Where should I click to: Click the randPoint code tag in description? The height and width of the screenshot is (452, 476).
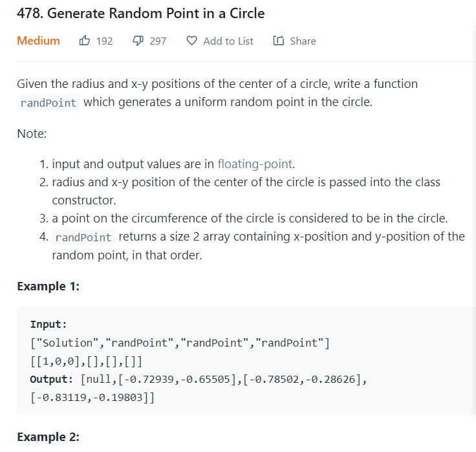(x=49, y=103)
